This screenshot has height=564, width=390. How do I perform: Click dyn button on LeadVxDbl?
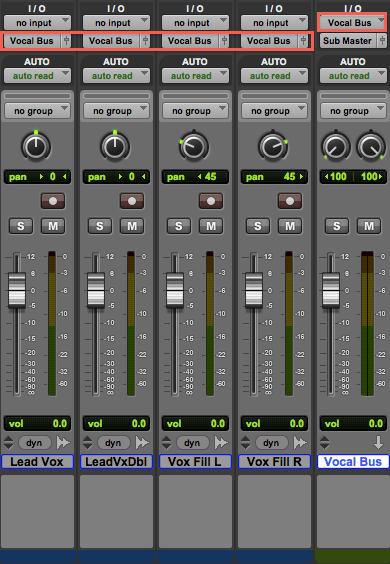coord(113,443)
